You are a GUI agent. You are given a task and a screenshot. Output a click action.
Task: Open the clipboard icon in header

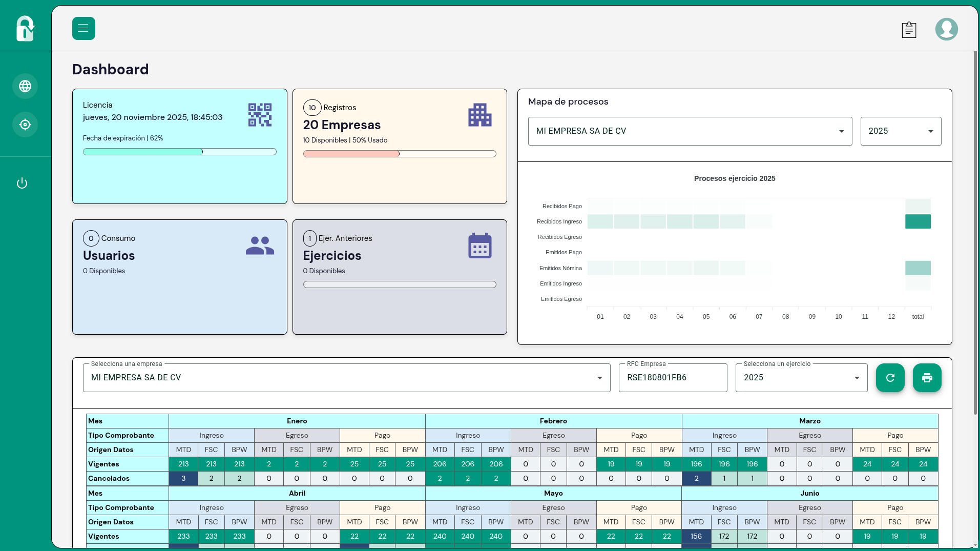909,29
